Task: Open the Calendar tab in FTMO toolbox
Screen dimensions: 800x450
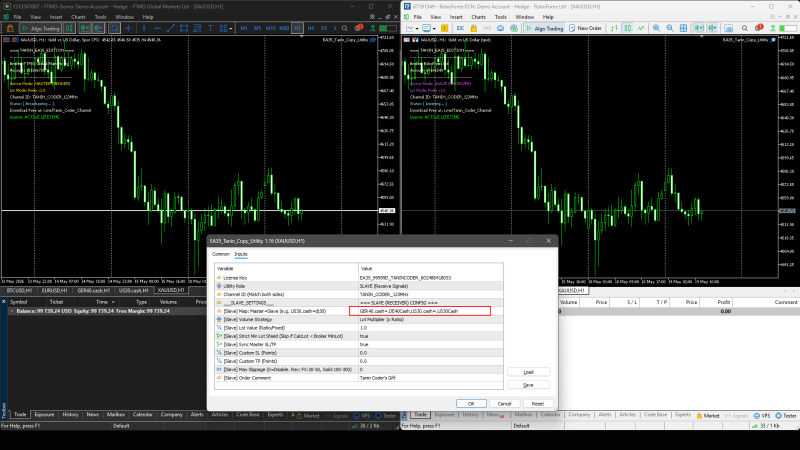Action: [x=142, y=415]
